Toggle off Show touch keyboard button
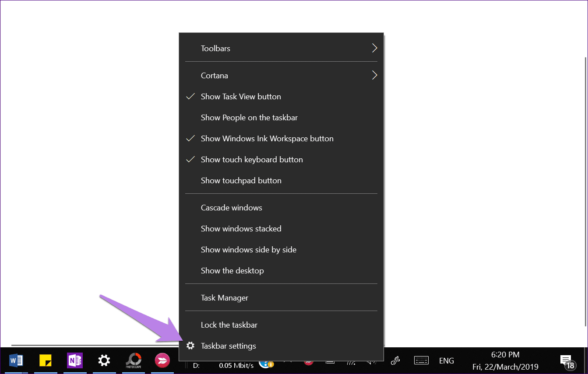 [x=252, y=160]
